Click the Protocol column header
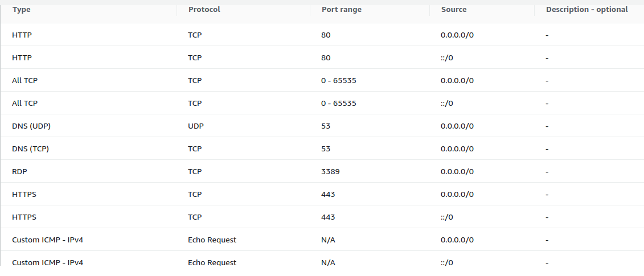 click(204, 10)
